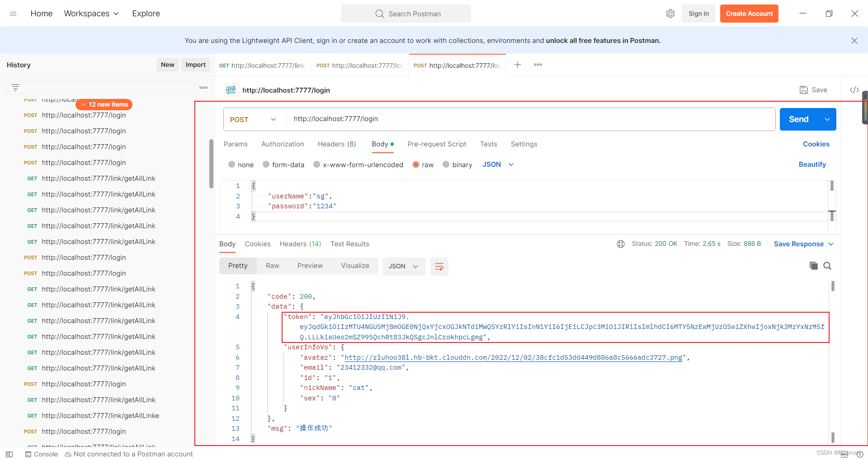Click the blue Send button

coord(798,119)
